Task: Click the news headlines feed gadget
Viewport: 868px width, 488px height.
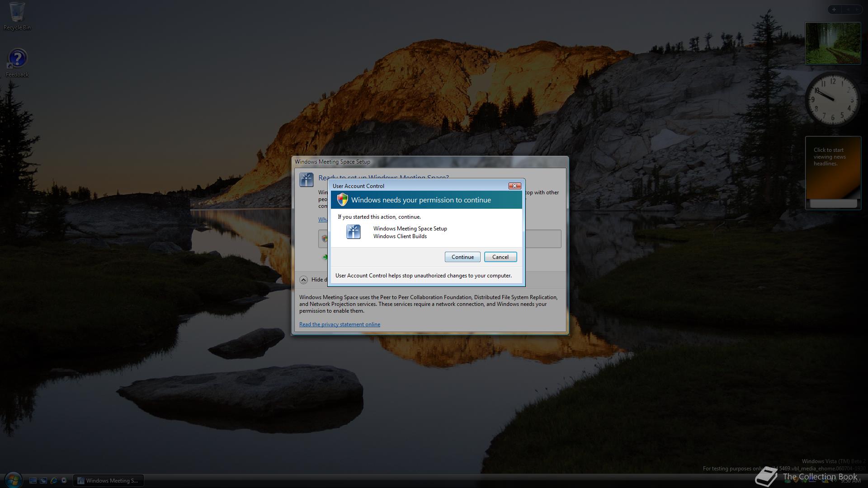Action: (833, 168)
